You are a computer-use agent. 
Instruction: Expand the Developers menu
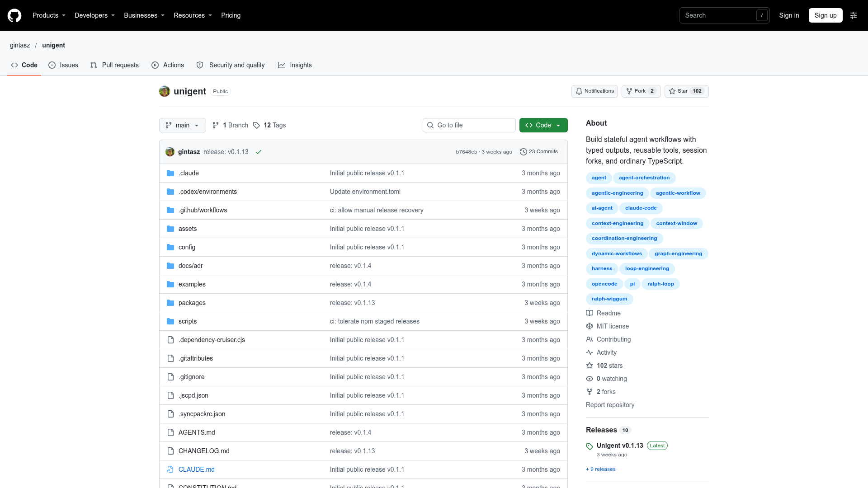[x=94, y=15]
